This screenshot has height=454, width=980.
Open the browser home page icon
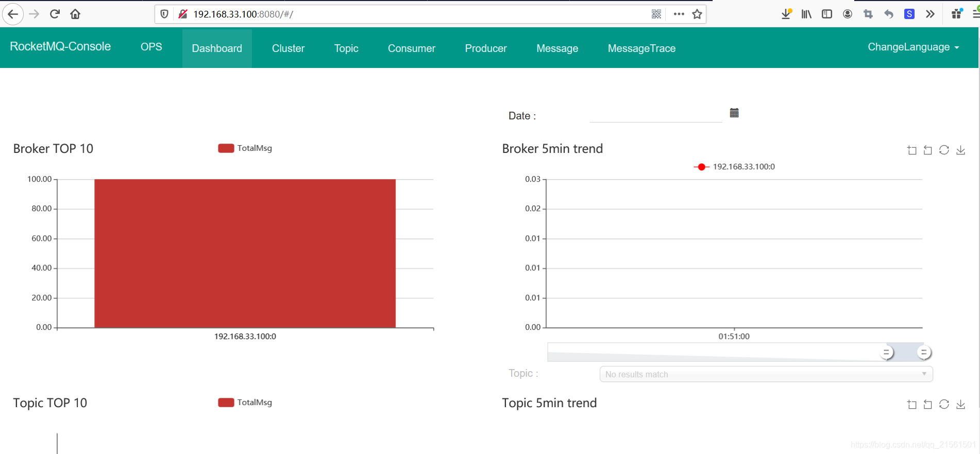pyautogui.click(x=75, y=14)
